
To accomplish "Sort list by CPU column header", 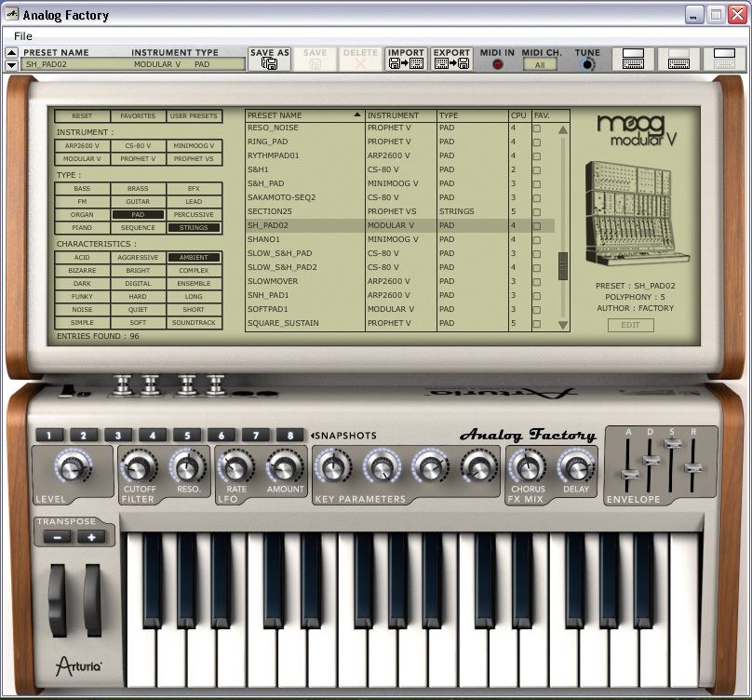I will [x=520, y=115].
